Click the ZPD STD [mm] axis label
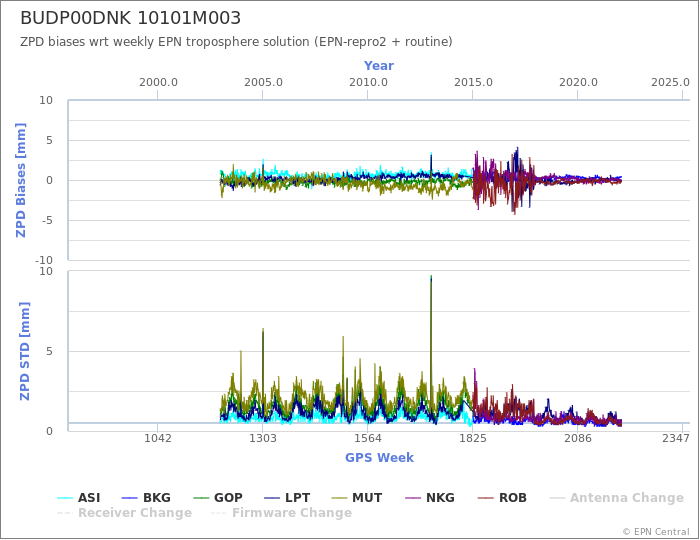Viewport: 700px width, 540px height. click(x=24, y=351)
